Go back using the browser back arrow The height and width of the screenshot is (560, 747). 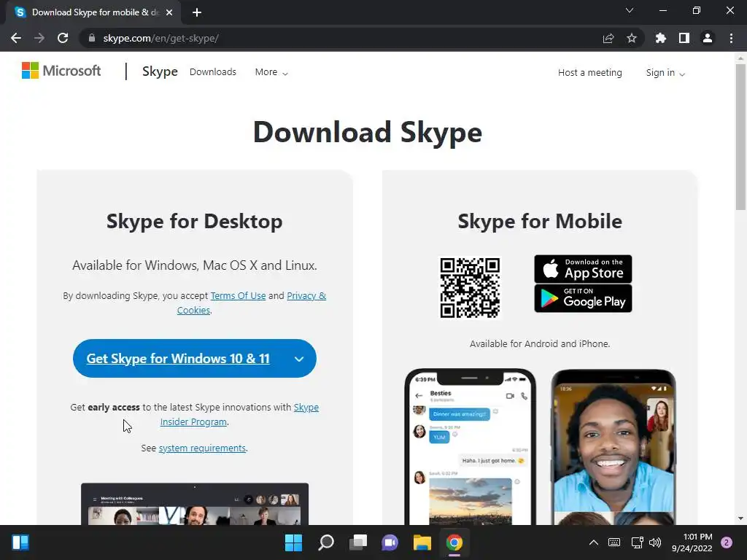[16, 38]
